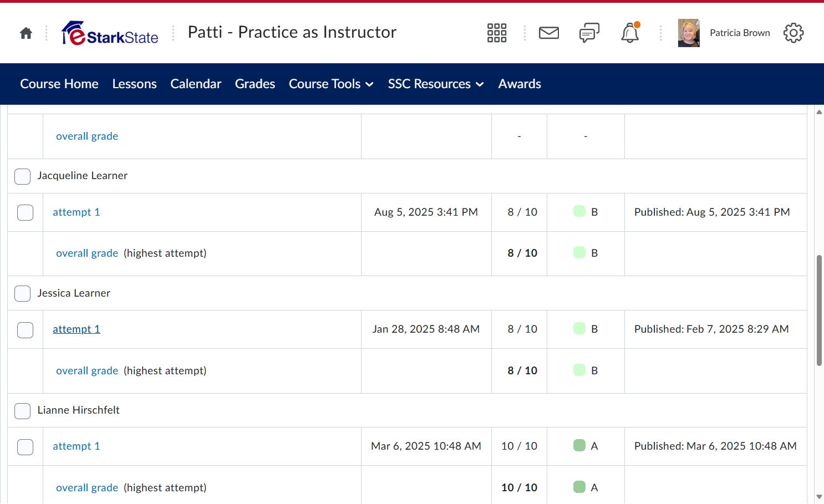
Task: Check the message alerts envelope icon
Action: tap(549, 33)
